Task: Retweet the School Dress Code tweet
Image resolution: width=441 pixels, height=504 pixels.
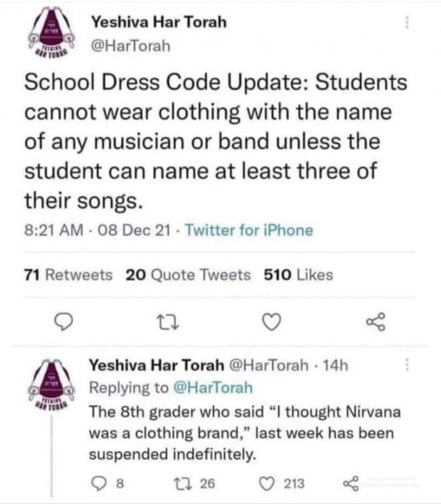Action: pyautogui.click(x=167, y=322)
